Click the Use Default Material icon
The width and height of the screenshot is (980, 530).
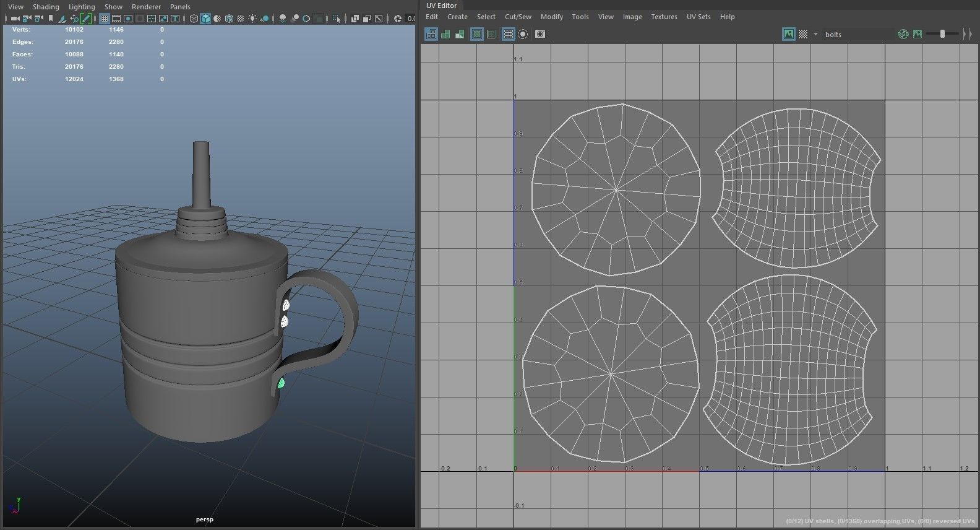[217, 19]
